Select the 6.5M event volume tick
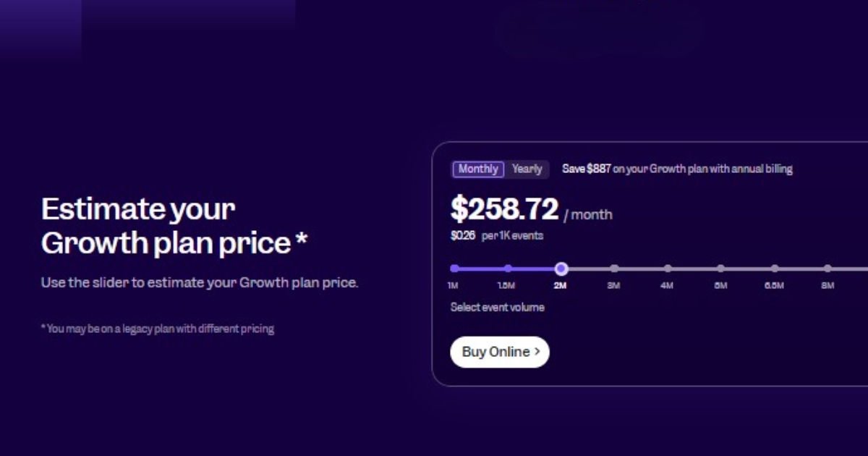Viewport: 868px width, 456px height. (774, 268)
